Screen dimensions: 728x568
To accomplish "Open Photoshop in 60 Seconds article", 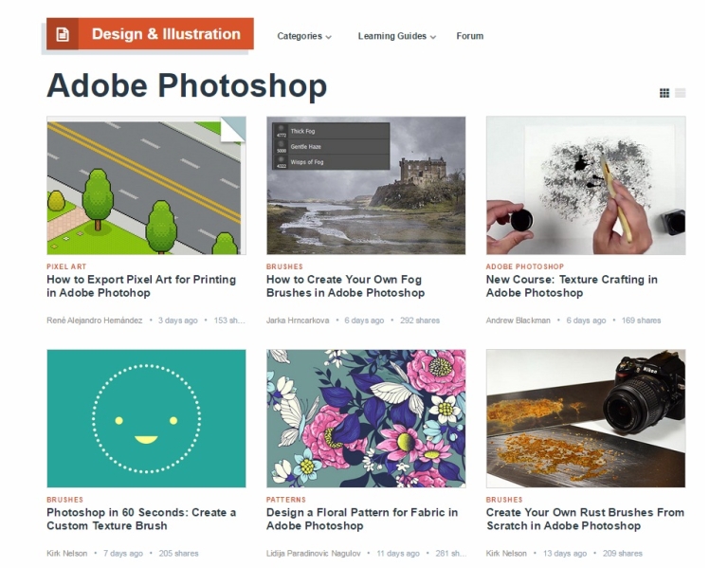I will pos(141,520).
